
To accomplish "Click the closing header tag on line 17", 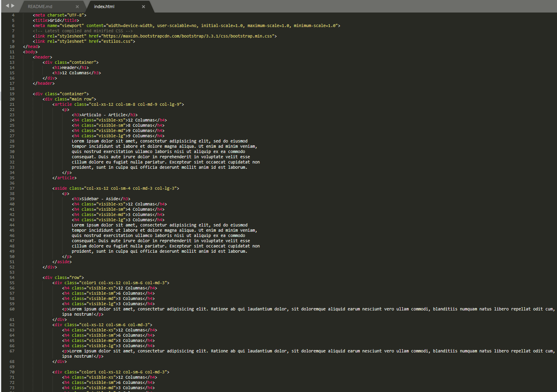I will (44, 84).
